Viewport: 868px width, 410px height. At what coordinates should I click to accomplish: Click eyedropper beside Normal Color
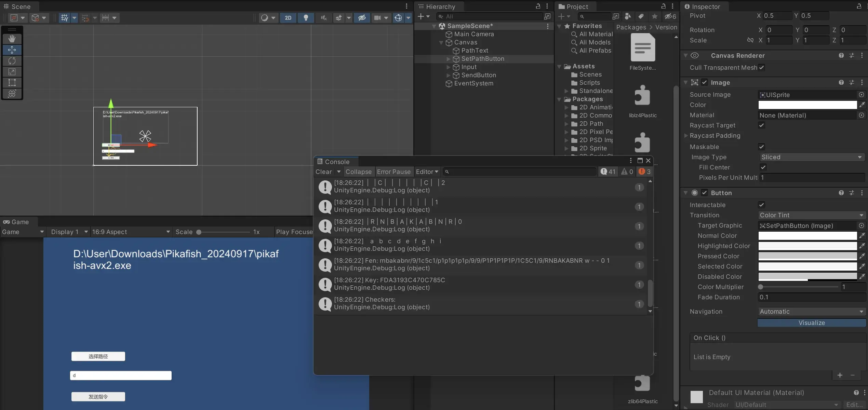[x=862, y=236]
